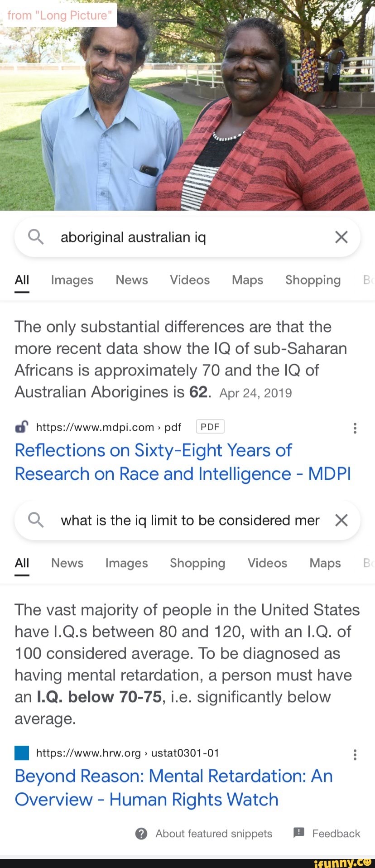Go to the Maps tab in second results
375x868 pixels.
tap(325, 563)
